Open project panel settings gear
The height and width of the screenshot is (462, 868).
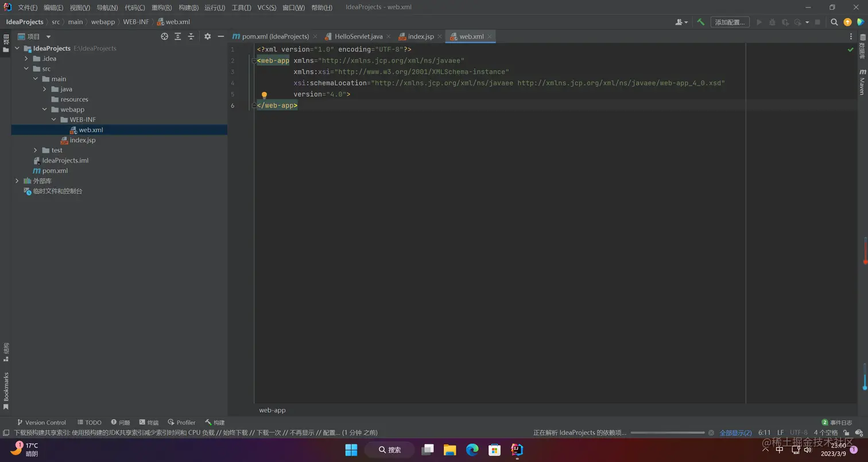[208, 36]
